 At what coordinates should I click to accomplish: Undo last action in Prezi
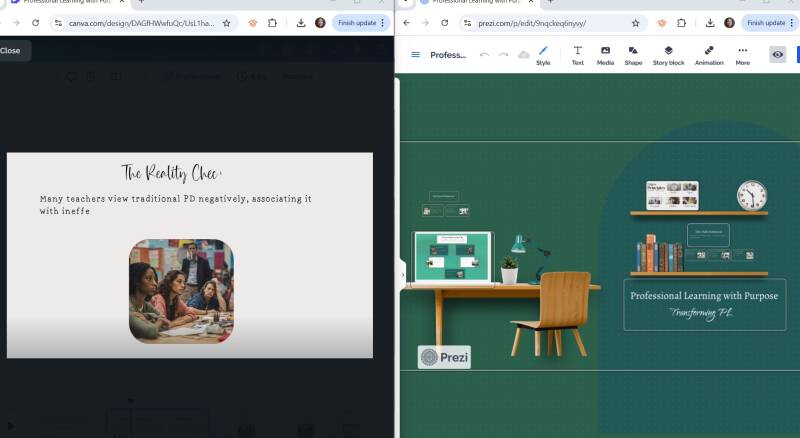[x=484, y=55]
